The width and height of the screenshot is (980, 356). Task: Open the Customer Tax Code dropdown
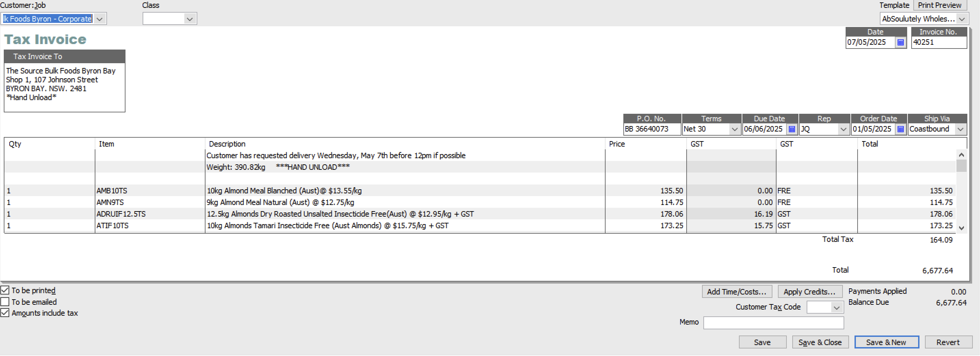coord(836,307)
